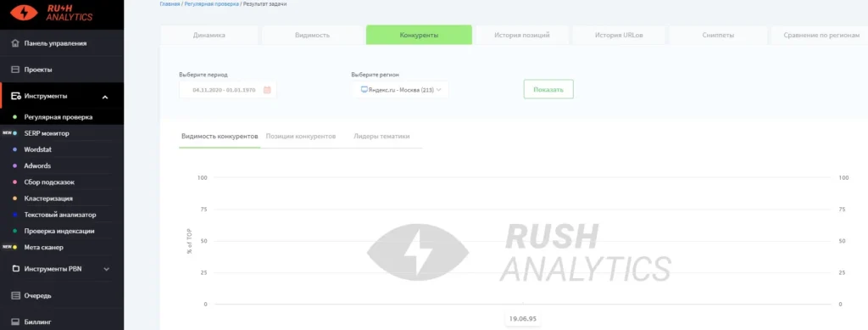This screenshot has width=868, height=330.
Task: Click the Очередь list icon
Action: pyautogui.click(x=15, y=296)
